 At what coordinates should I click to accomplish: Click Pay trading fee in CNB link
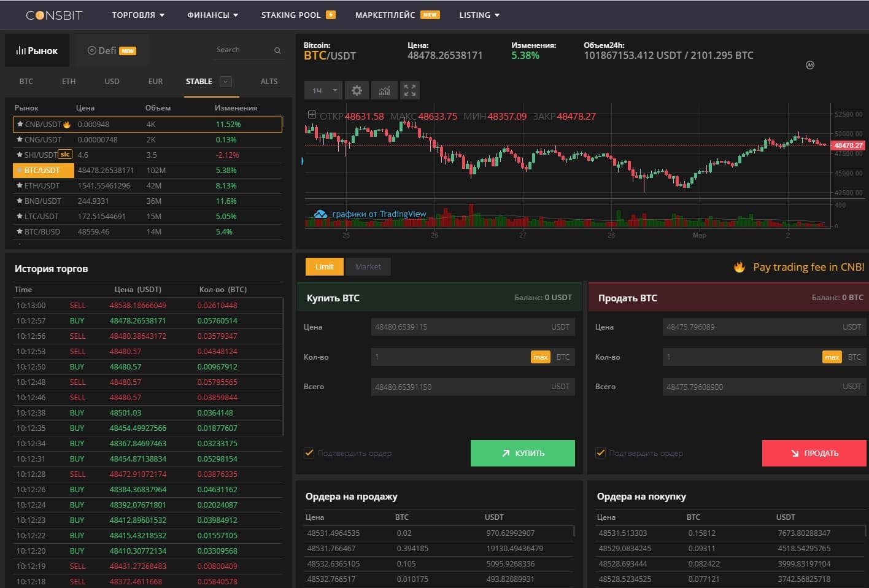click(x=809, y=267)
